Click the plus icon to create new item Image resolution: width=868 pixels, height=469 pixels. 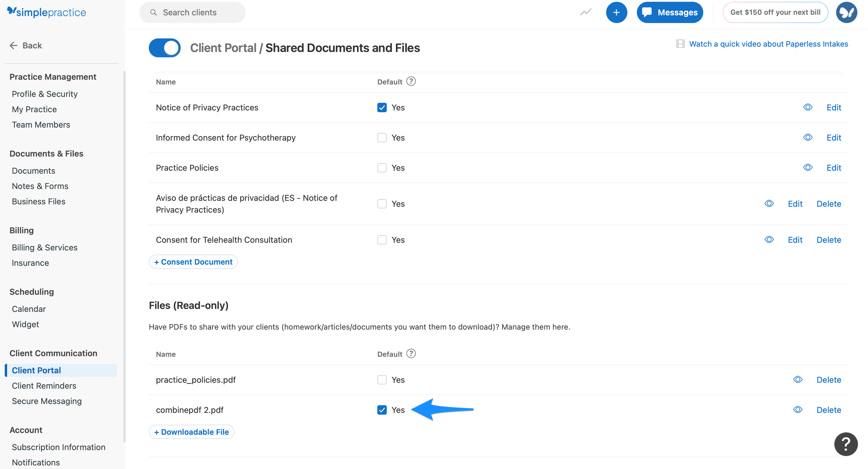[617, 12]
